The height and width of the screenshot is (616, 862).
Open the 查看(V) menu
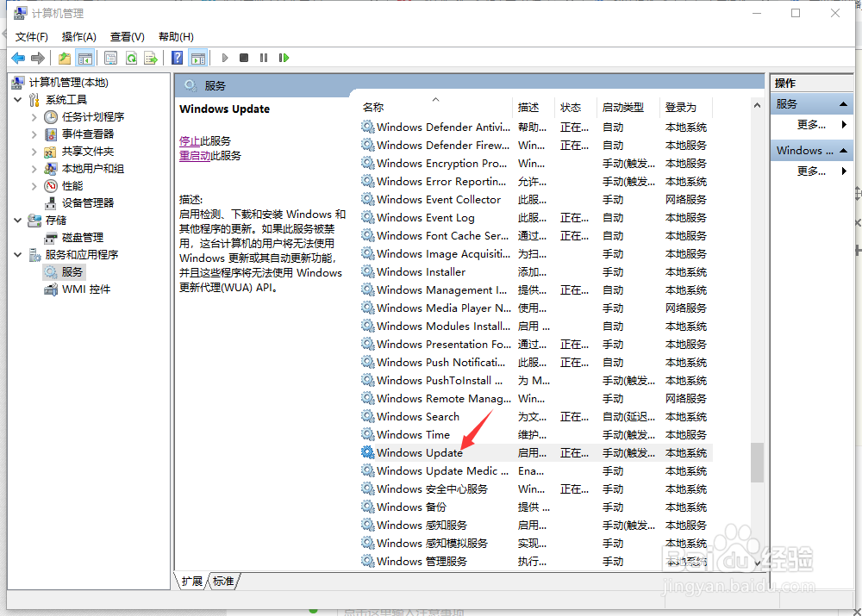(127, 37)
